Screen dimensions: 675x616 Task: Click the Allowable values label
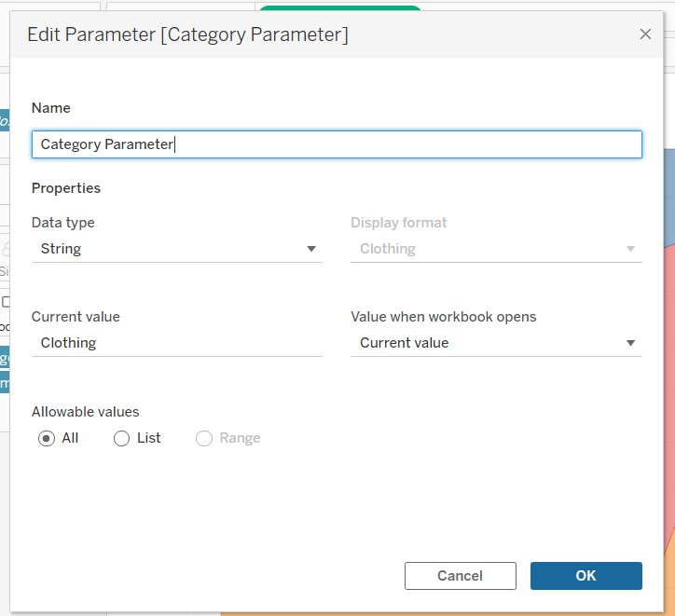86,411
